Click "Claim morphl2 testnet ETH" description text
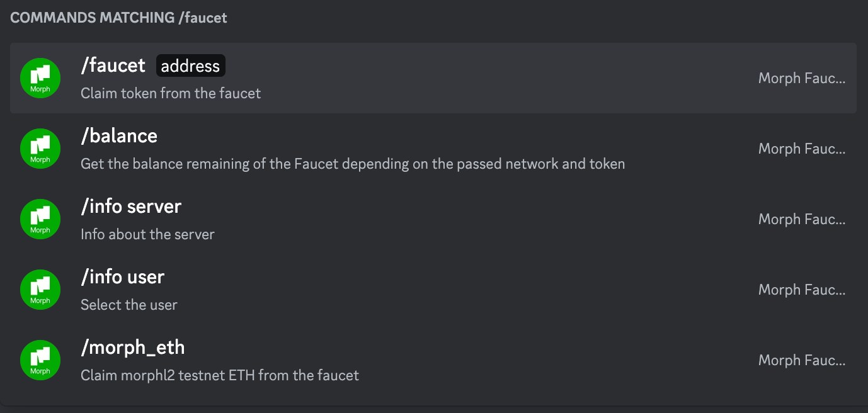 click(220, 375)
